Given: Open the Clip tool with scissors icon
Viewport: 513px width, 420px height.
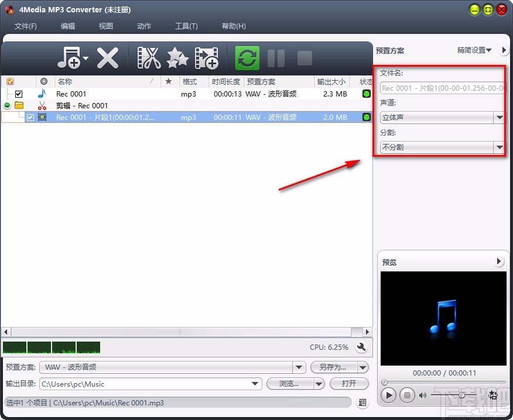Looking at the screenshot, I should click(149, 58).
